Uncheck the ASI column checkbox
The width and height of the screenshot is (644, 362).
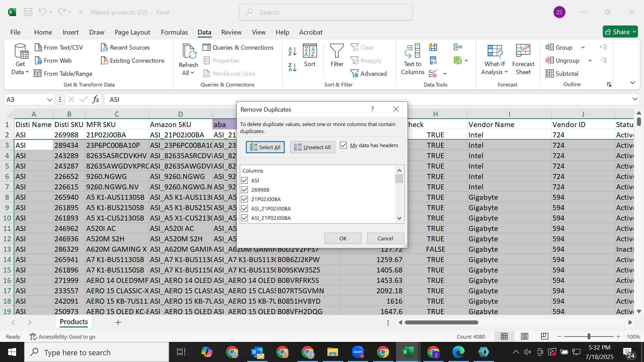(245, 180)
